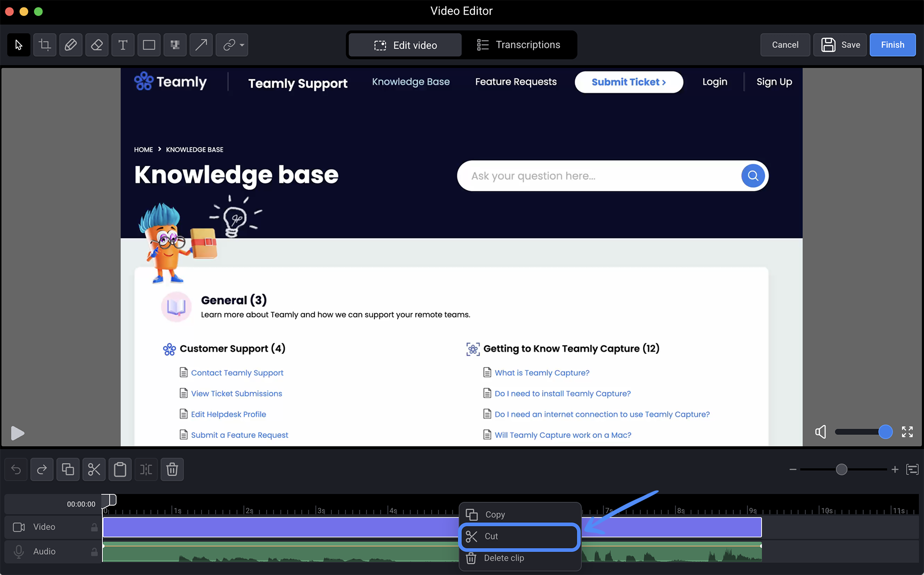924x575 pixels.
Task: Choose Cut from the context menu
Action: [519, 536]
